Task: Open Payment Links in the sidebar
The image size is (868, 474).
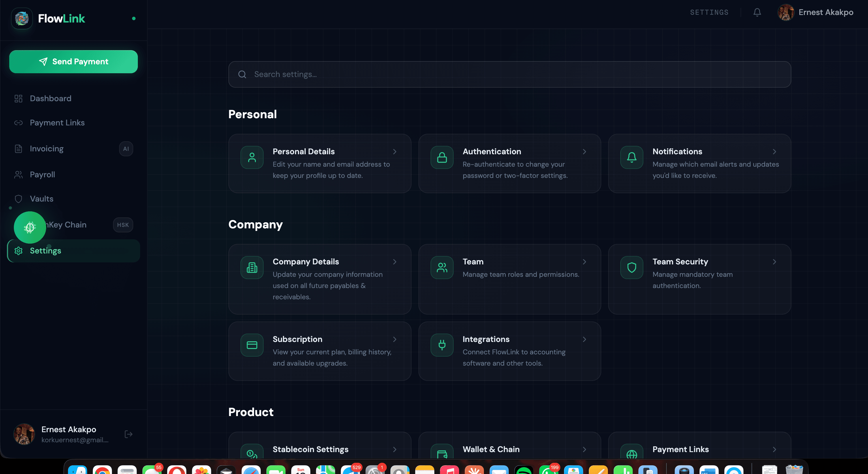Action: tap(74, 123)
